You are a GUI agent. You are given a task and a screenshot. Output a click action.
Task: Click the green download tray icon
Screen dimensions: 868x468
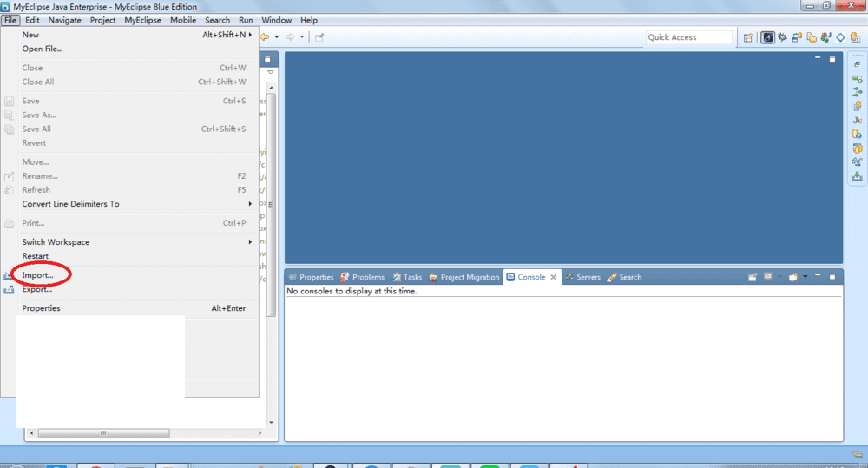pyautogui.click(x=857, y=176)
